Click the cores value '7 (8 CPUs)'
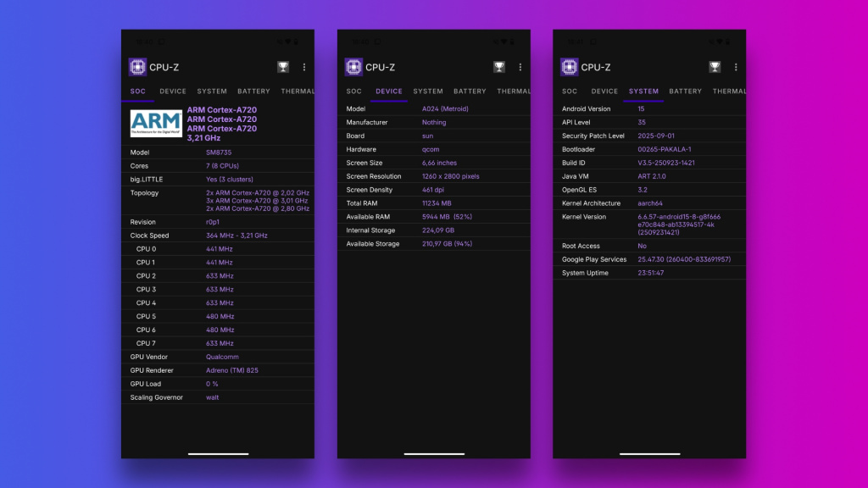This screenshot has width=868, height=488. tap(223, 166)
